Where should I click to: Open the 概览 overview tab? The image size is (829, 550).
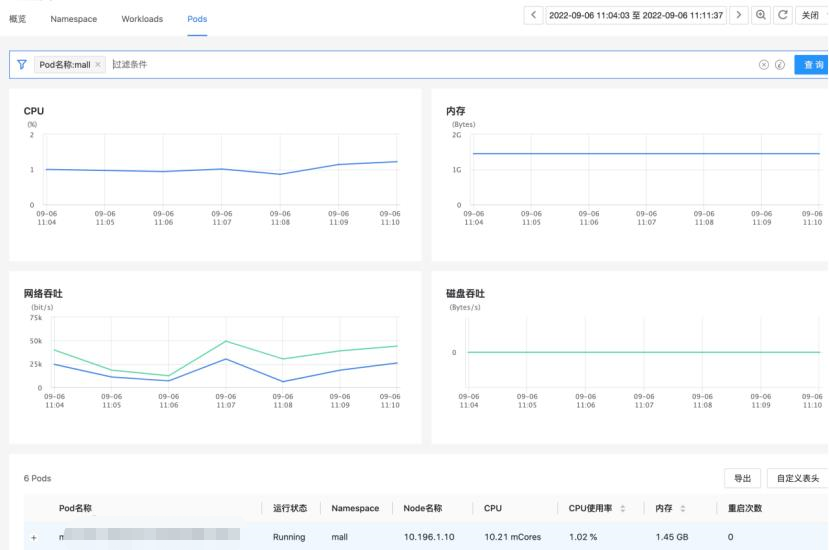tap(18, 19)
